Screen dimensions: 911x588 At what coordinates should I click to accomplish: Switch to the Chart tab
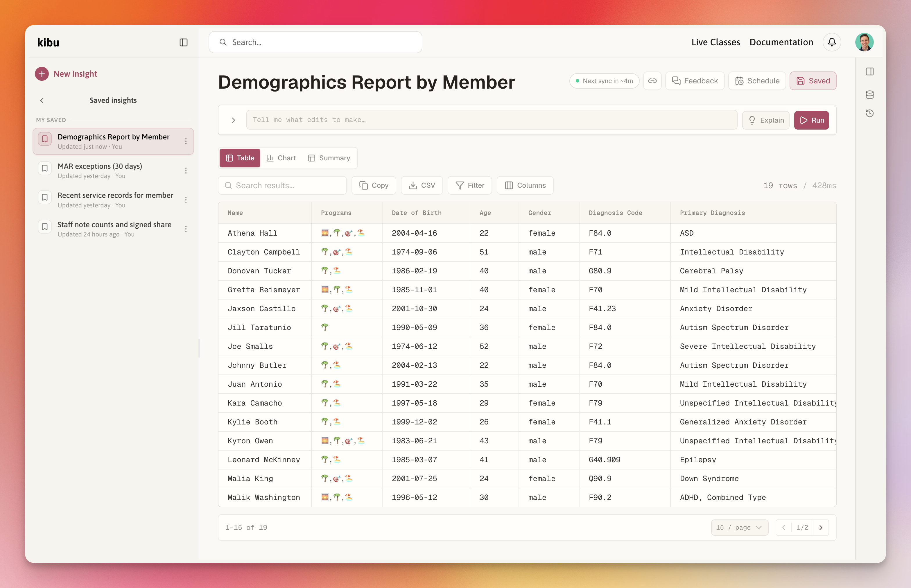pos(281,158)
